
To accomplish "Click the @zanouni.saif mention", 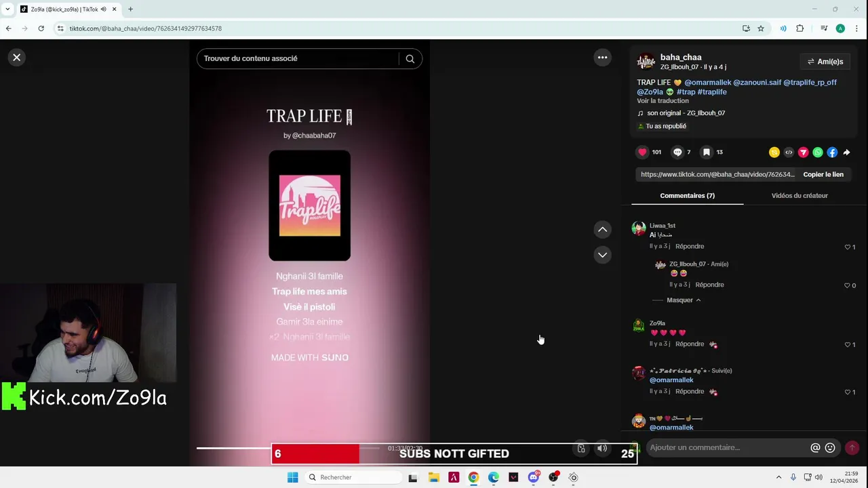I will click(x=757, y=83).
